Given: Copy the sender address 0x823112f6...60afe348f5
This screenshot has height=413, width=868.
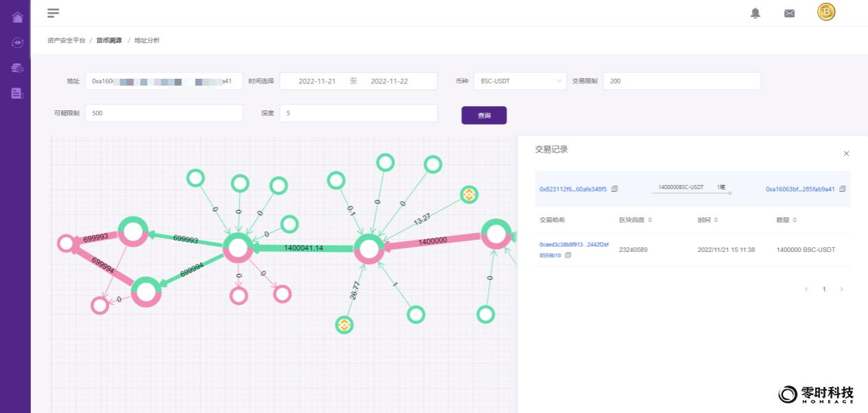Looking at the screenshot, I should [x=614, y=189].
